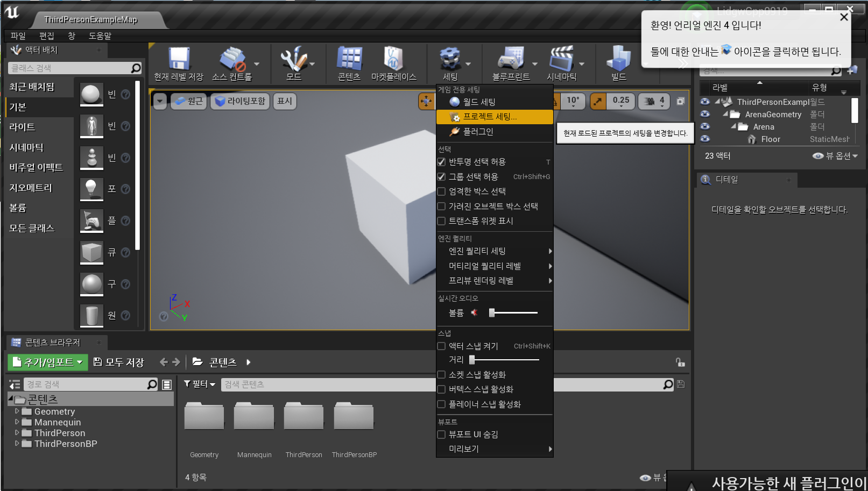Enable Show Transform Widget (트랜스폼 위젯 표시)
868x491 pixels.
pyautogui.click(x=441, y=221)
